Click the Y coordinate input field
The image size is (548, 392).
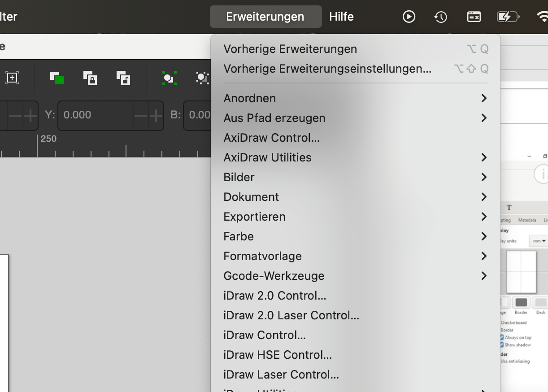coord(95,115)
